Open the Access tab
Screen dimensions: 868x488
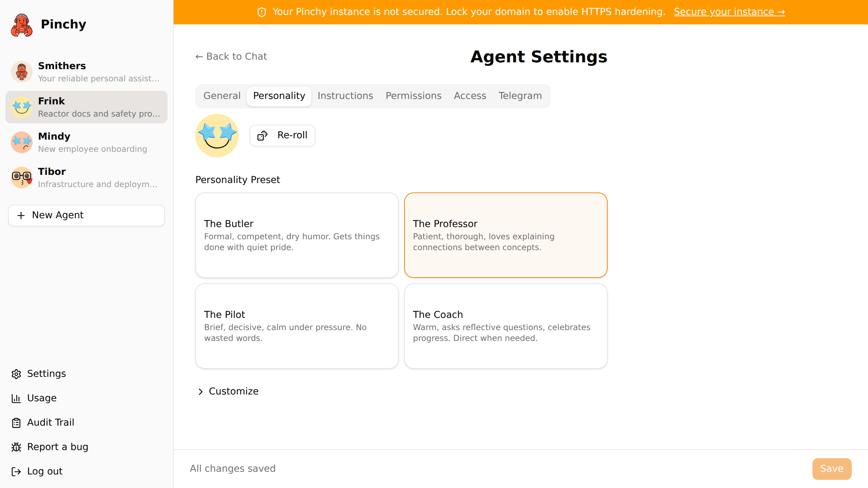point(470,96)
